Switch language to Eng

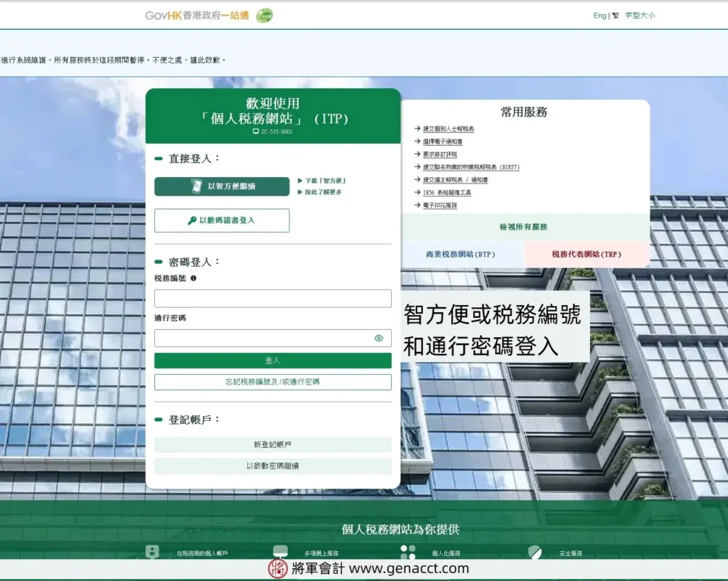click(x=599, y=16)
